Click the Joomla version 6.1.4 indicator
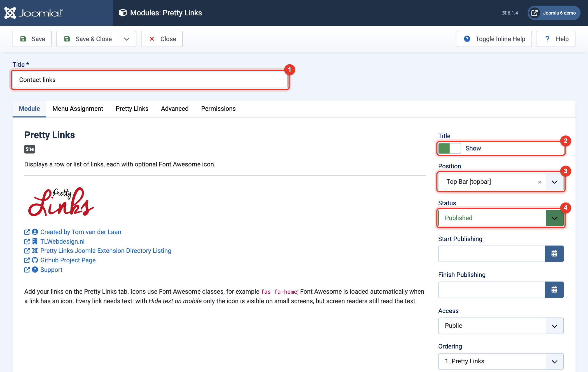Image resolution: width=588 pixels, height=372 pixels. pos(510,13)
